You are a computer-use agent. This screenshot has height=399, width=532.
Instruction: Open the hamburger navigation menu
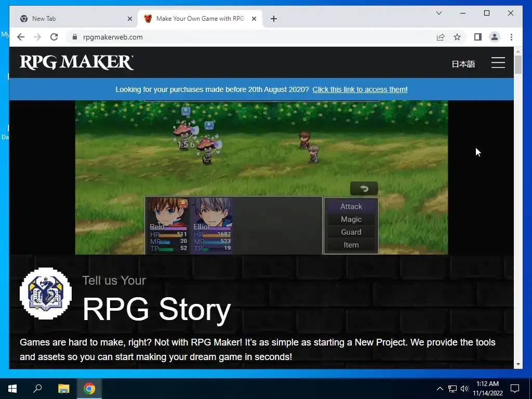click(x=498, y=62)
